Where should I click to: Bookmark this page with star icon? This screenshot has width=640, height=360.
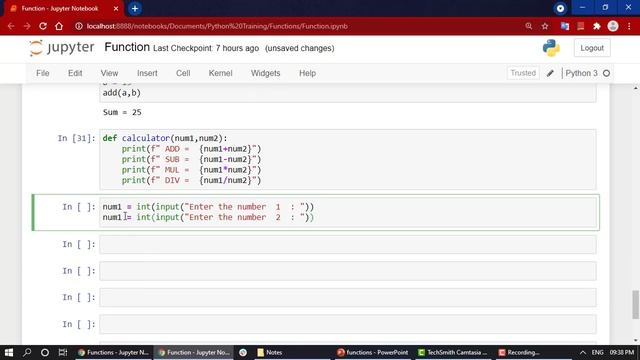coord(545,26)
